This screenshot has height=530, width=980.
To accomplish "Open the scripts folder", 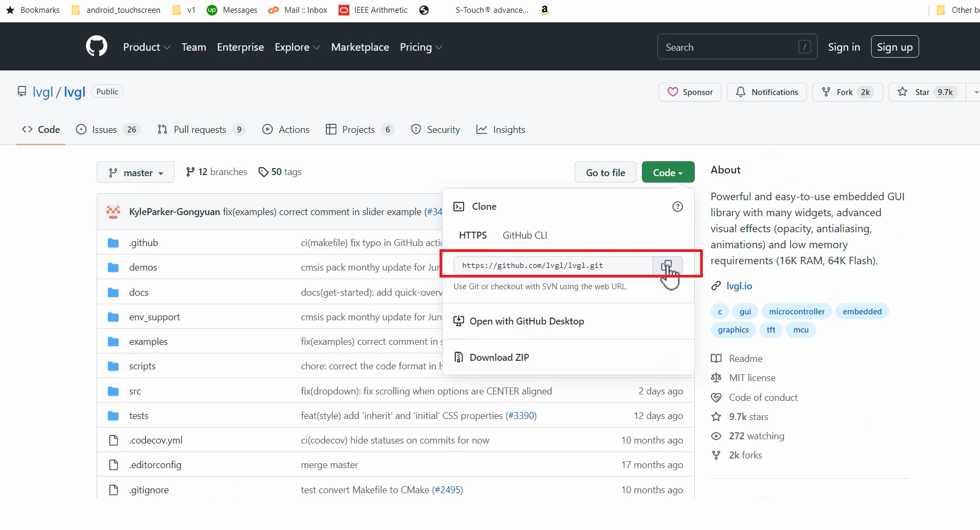I will tap(143, 366).
